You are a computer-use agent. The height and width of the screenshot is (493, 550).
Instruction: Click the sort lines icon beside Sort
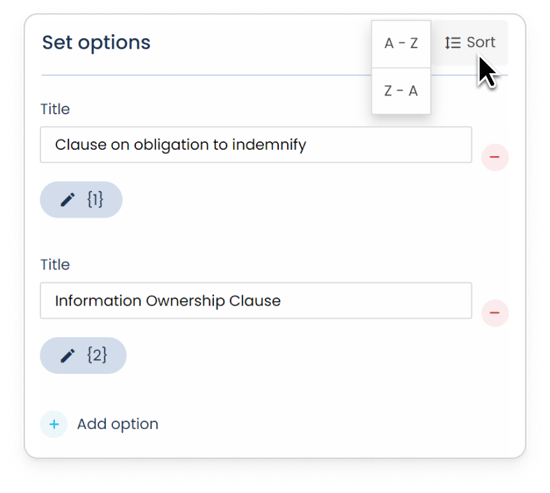pyautogui.click(x=453, y=43)
